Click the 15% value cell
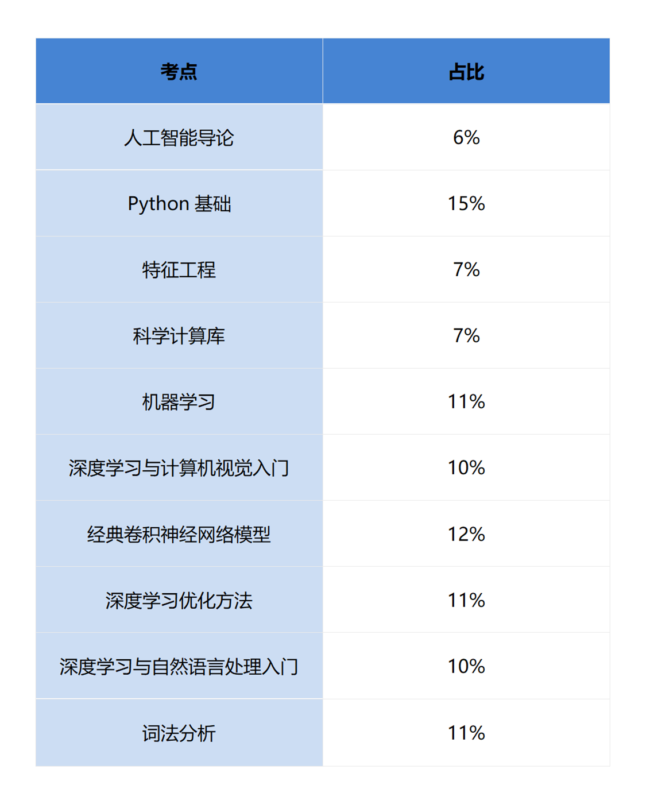 (466, 203)
